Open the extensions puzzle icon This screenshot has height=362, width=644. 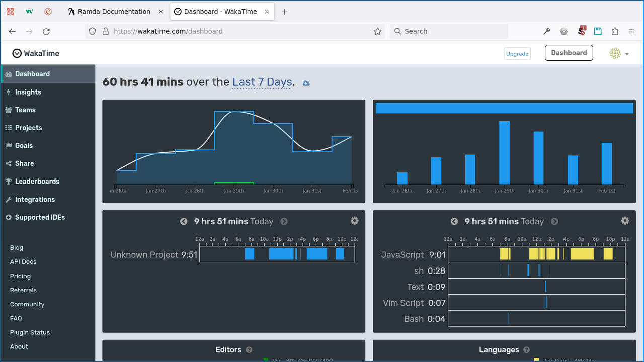click(615, 31)
